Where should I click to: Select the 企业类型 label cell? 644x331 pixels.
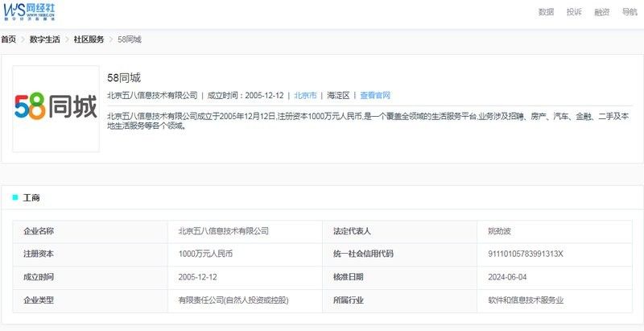[x=90, y=300]
